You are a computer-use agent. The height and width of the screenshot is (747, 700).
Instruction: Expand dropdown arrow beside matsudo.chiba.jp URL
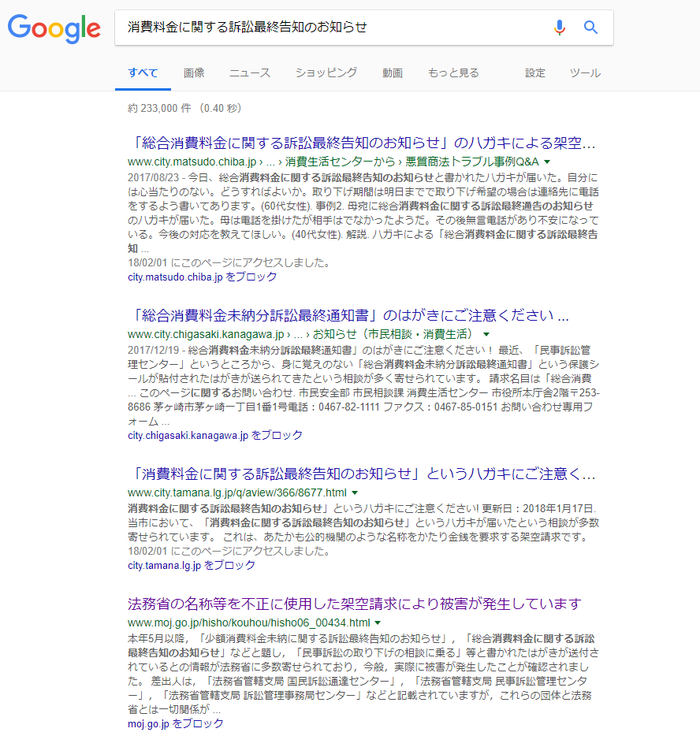(x=546, y=162)
